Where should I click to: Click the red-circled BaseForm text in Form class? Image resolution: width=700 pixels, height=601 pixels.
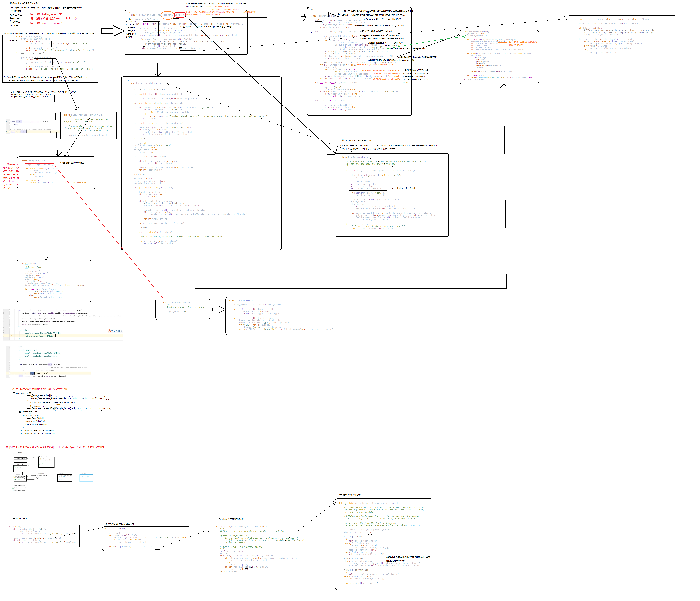180,15
